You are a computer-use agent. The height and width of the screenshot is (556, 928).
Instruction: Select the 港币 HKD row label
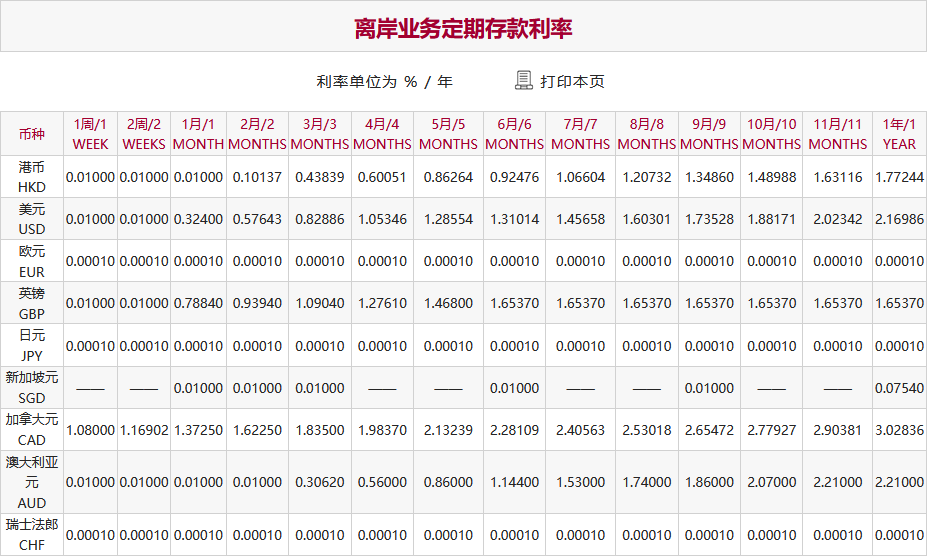point(32,177)
